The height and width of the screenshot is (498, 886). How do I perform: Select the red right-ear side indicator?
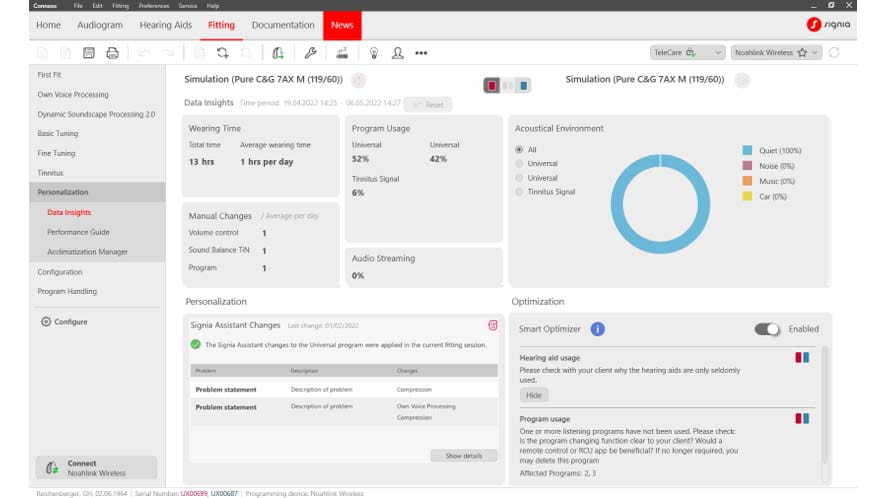[492, 86]
